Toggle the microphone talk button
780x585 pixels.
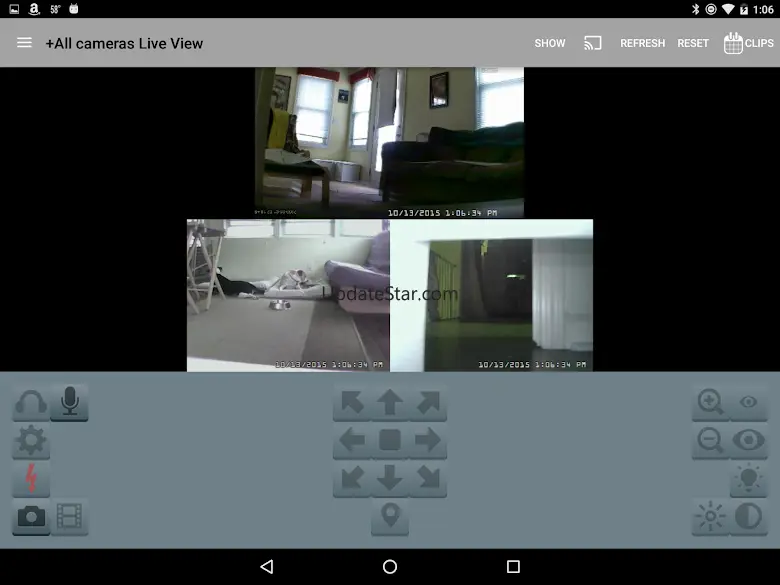pos(69,403)
